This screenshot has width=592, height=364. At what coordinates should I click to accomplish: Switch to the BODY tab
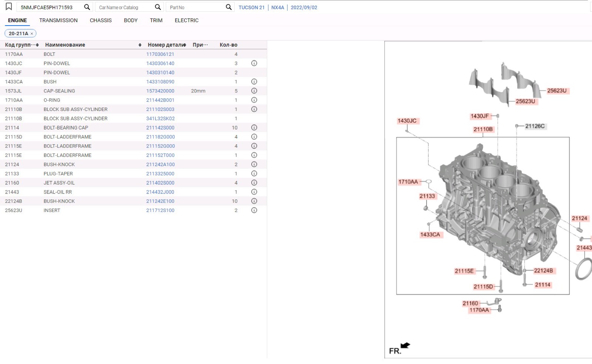131,20
